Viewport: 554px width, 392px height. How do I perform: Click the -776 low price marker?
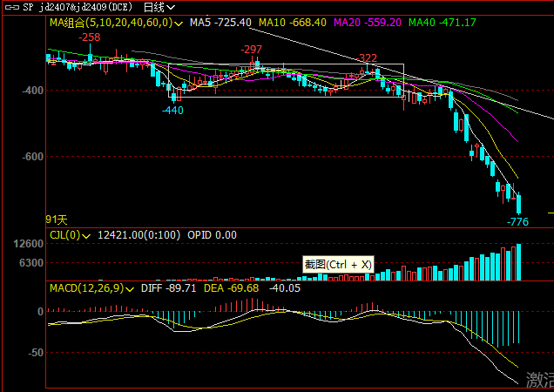pos(517,222)
